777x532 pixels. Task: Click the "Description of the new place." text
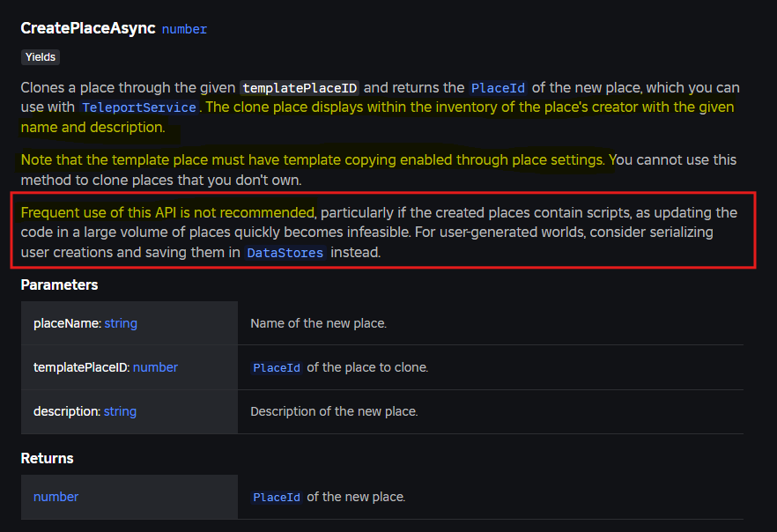point(334,411)
